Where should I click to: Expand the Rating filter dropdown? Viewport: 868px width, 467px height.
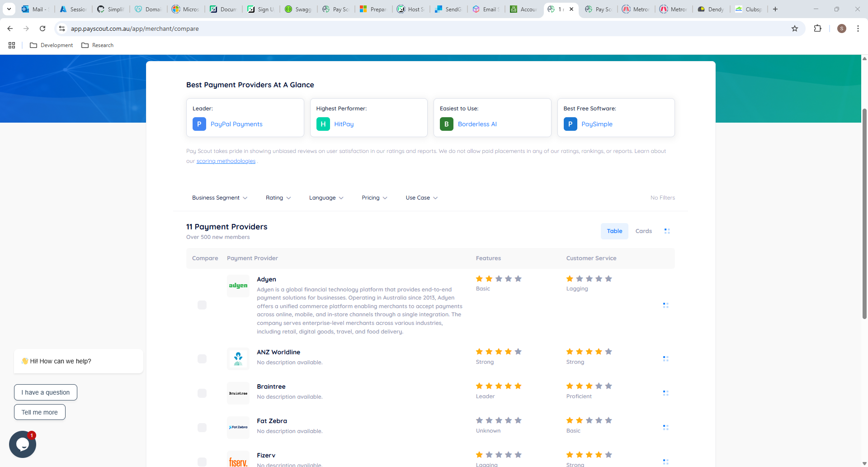coord(278,198)
